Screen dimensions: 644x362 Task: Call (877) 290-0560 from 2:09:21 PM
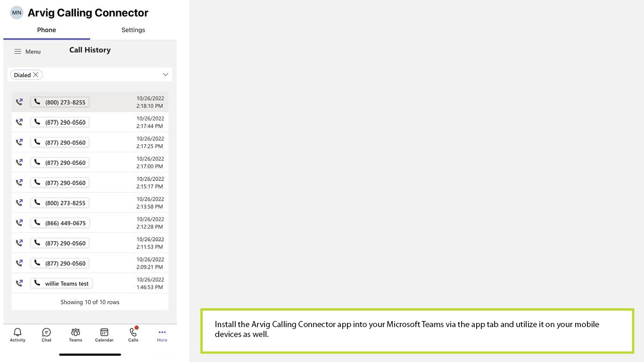point(60,263)
